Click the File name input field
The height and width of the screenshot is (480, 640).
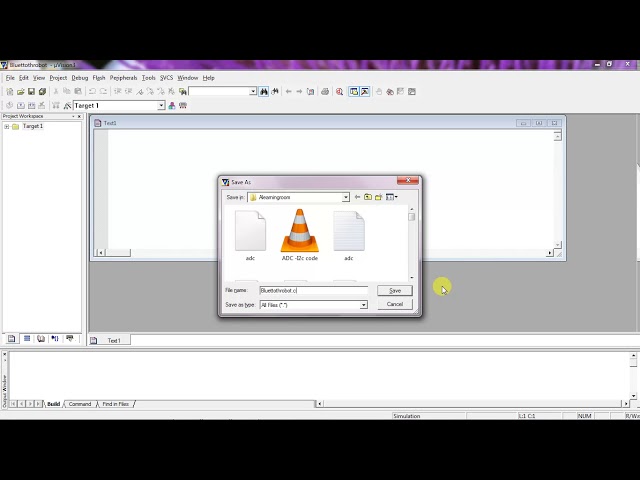(x=313, y=291)
